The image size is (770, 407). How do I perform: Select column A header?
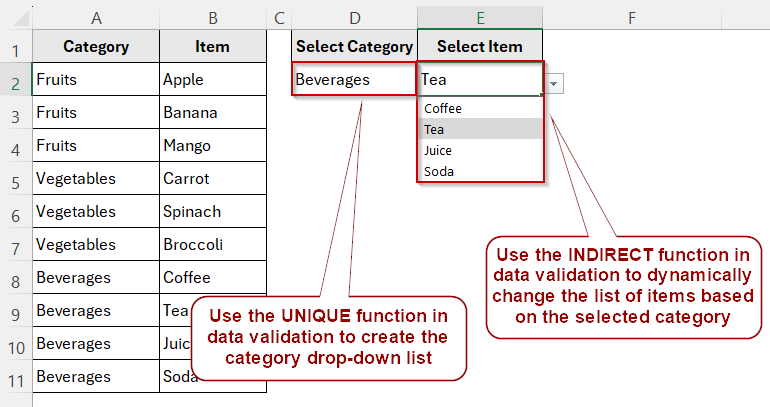coord(96,18)
